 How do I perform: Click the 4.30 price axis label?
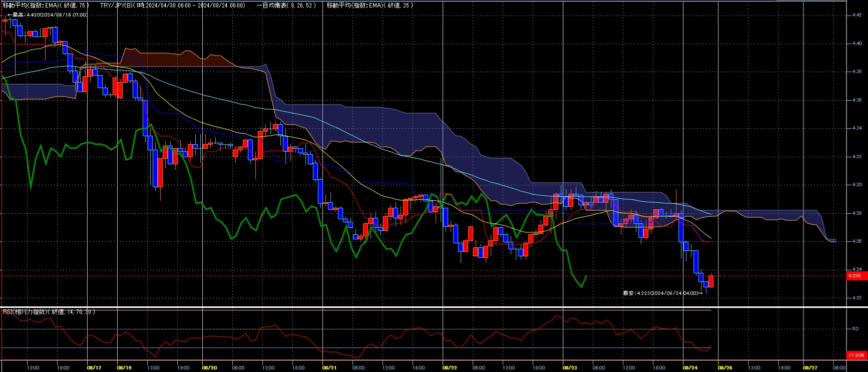pos(856,185)
